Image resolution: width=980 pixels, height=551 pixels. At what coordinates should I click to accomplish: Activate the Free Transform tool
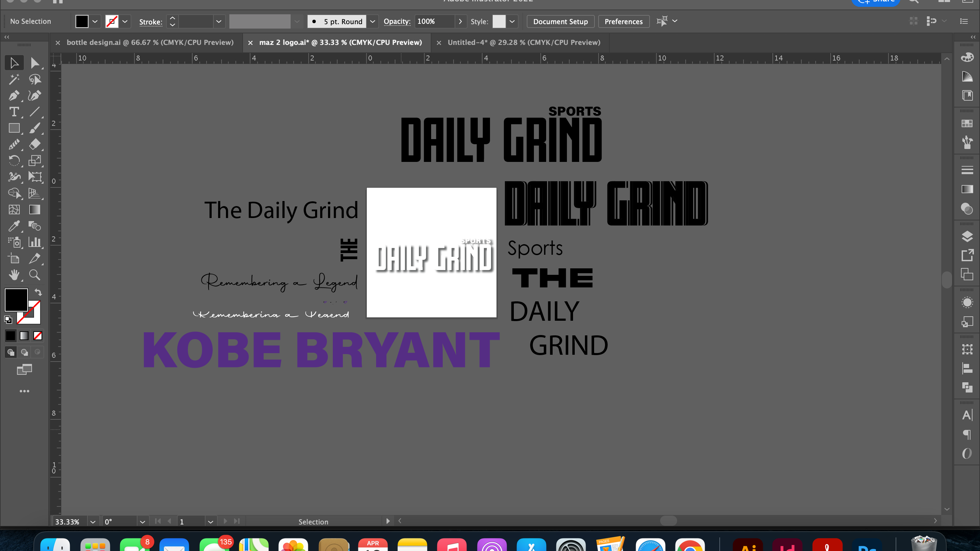click(x=35, y=177)
